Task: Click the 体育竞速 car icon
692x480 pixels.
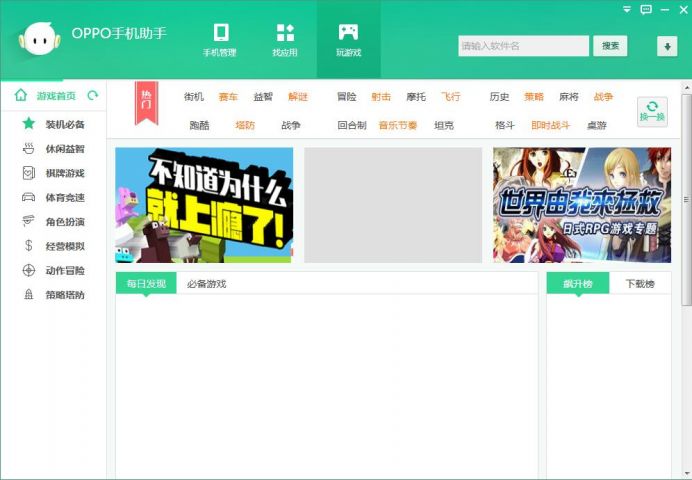Action: click(29, 197)
